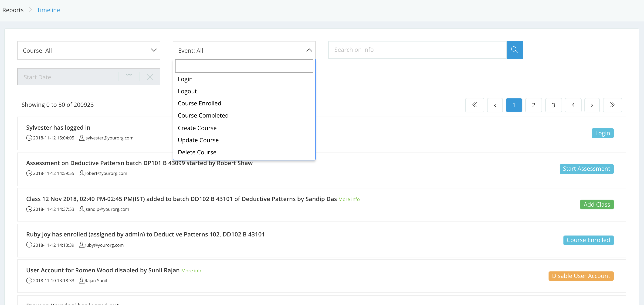The width and height of the screenshot is (644, 305).
Task: Open Timeline breadcrumb link
Action: pos(48,10)
